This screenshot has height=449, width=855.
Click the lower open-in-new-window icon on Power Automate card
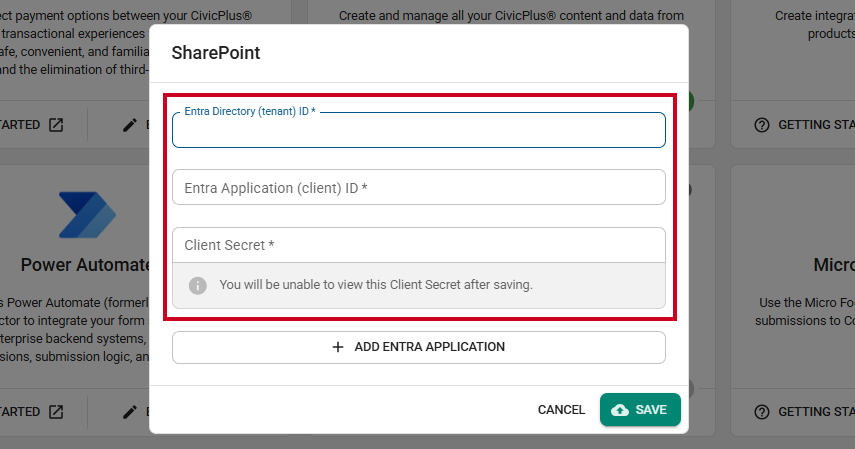(x=56, y=412)
